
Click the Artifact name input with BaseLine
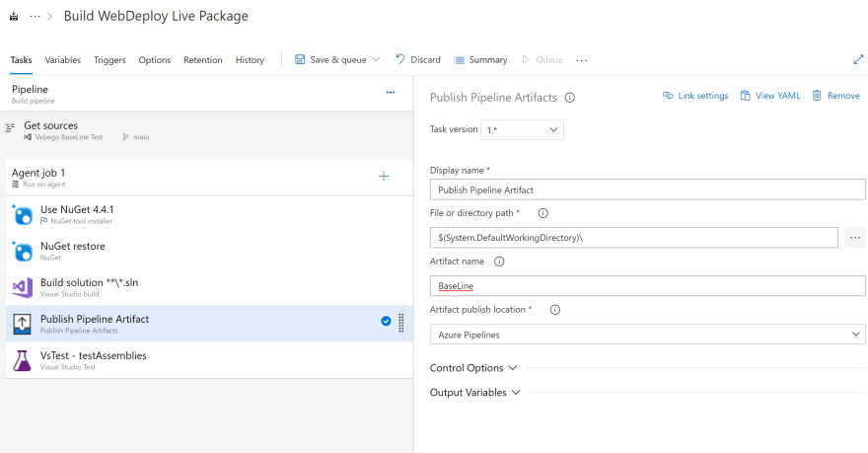click(647, 286)
